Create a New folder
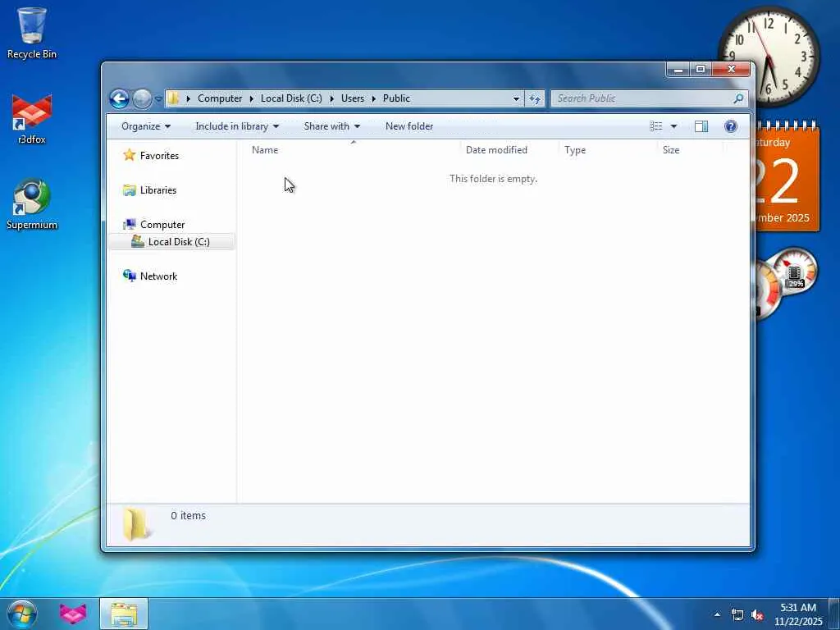The width and height of the screenshot is (840, 630). (x=409, y=126)
